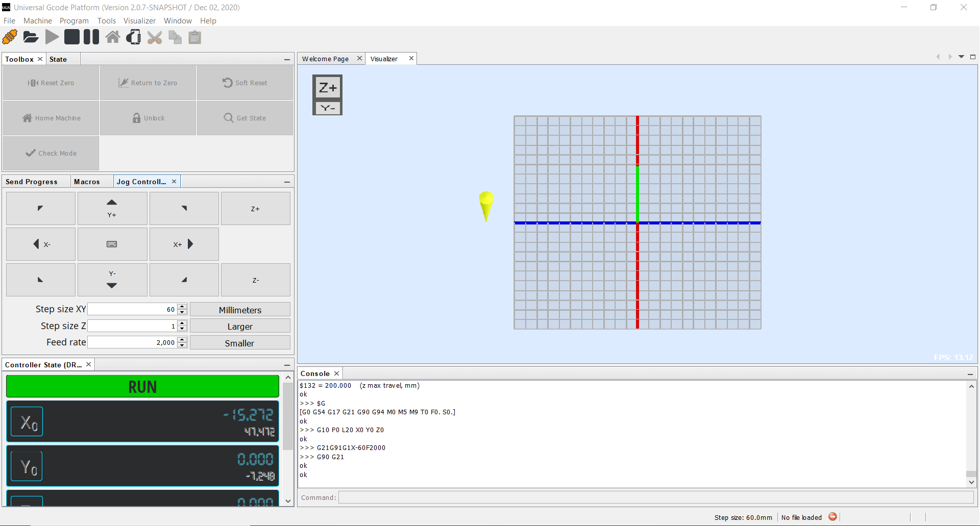980x526 pixels.
Task: Click the Command input field
Action: click(656, 497)
